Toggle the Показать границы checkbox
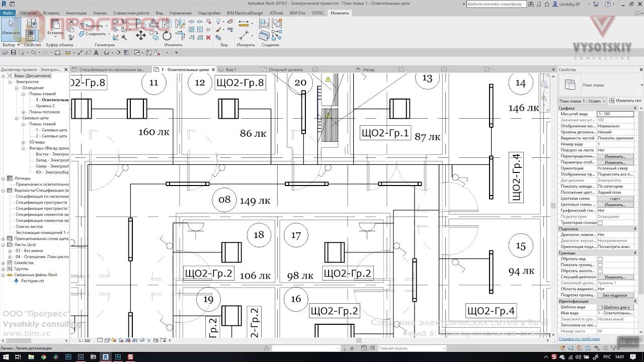The width and height of the screenshot is (644, 362). (600, 265)
